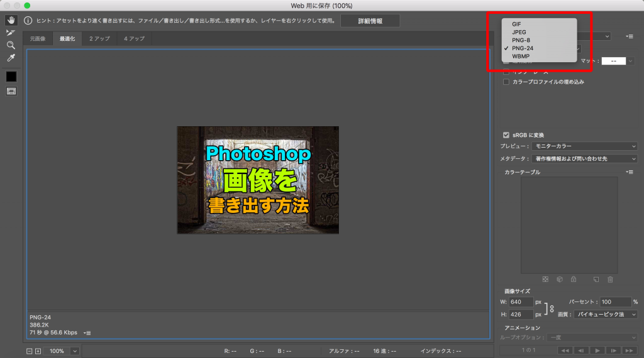Click the previous frame button
The width and height of the screenshot is (644, 358).
(581, 350)
